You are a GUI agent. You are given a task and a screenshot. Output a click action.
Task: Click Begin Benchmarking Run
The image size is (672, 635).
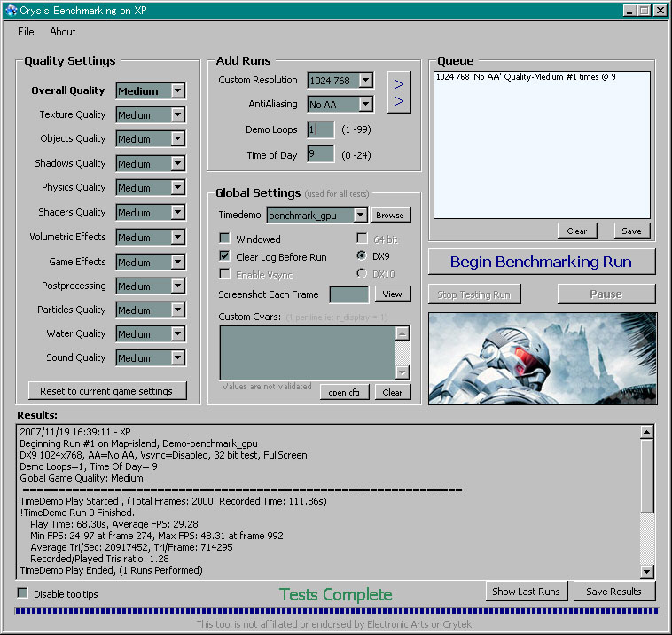point(542,262)
